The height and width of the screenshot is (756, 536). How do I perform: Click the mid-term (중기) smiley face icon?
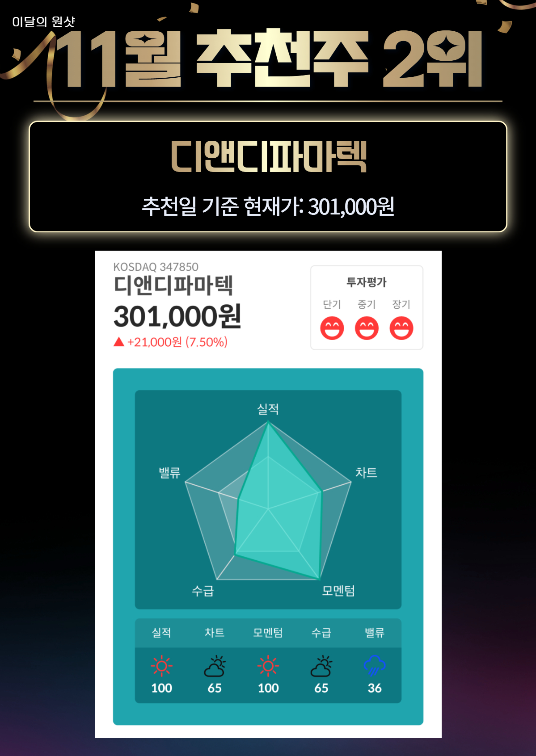tap(367, 328)
